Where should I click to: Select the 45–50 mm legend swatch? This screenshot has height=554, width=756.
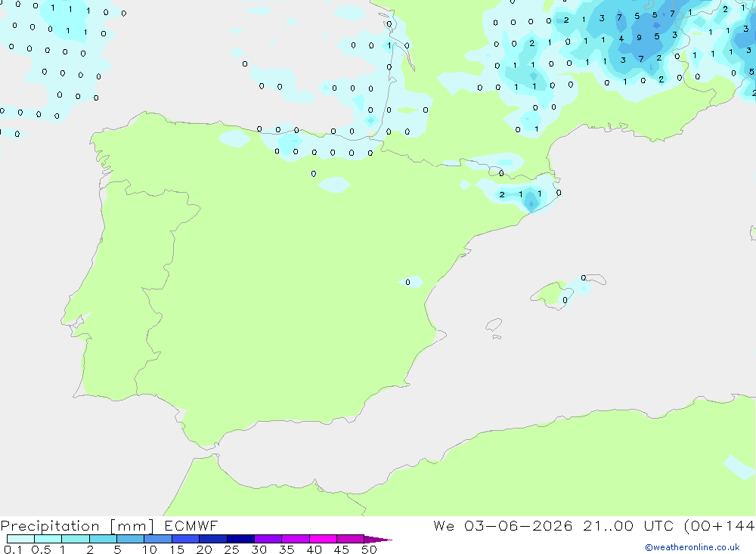[350, 539]
